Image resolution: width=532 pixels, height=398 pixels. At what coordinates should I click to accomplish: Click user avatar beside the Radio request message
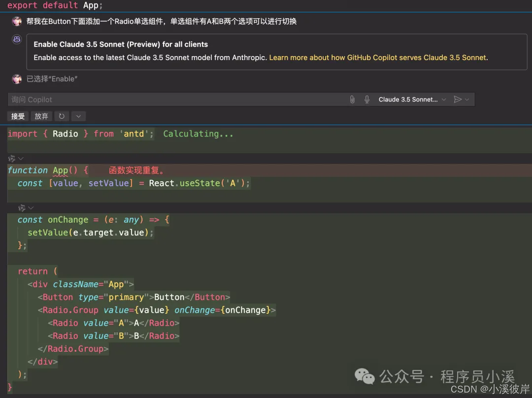point(17,21)
